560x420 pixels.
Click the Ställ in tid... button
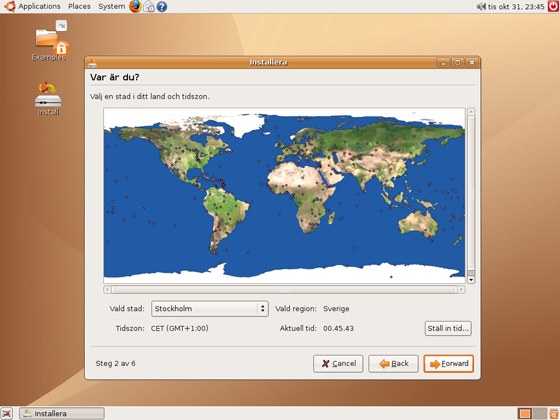tap(448, 328)
